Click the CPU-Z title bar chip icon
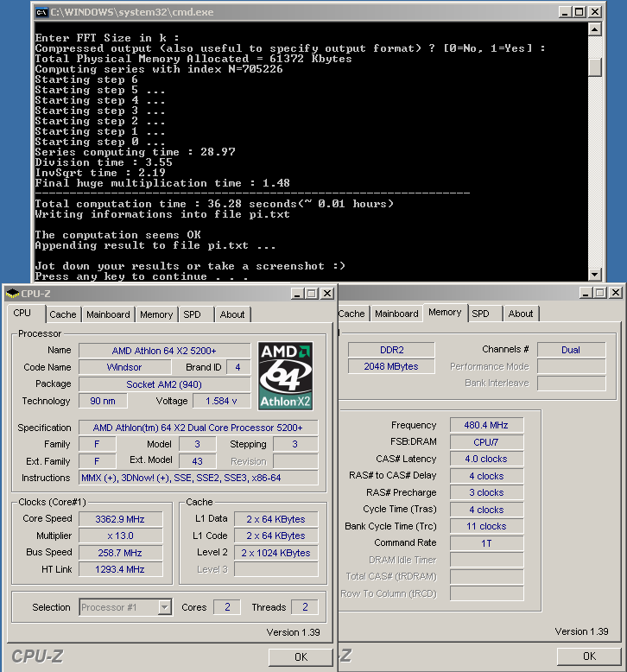 [x=12, y=294]
